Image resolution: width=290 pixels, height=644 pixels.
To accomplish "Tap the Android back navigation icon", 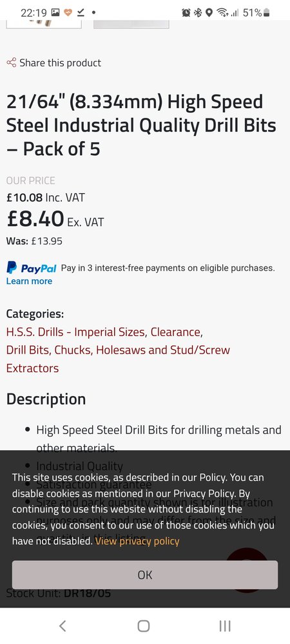I will pyautogui.click(x=62, y=626).
